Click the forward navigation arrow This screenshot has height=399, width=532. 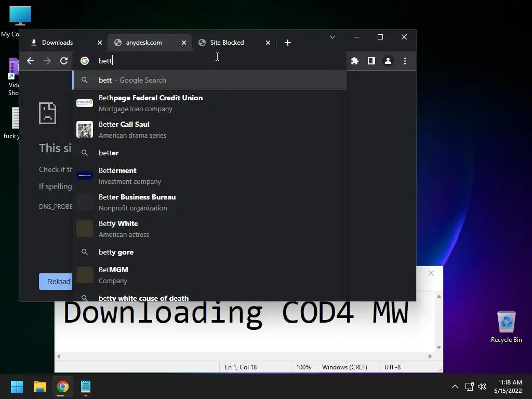pos(47,61)
